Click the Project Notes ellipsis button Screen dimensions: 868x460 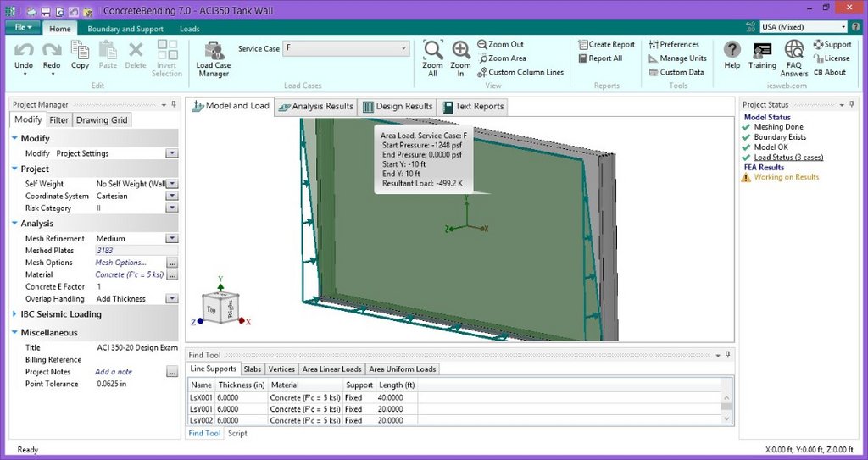click(171, 372)
